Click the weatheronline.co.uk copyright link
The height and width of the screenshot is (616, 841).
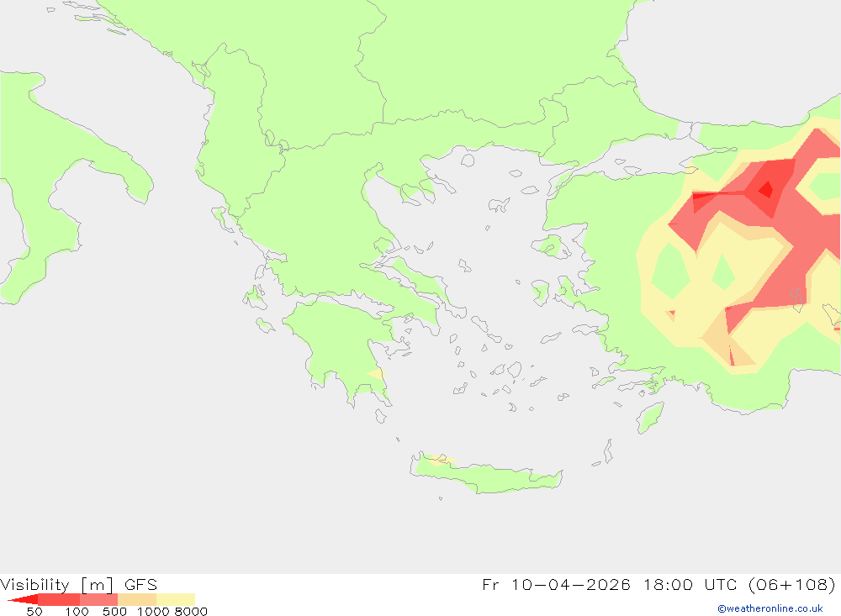770,608
